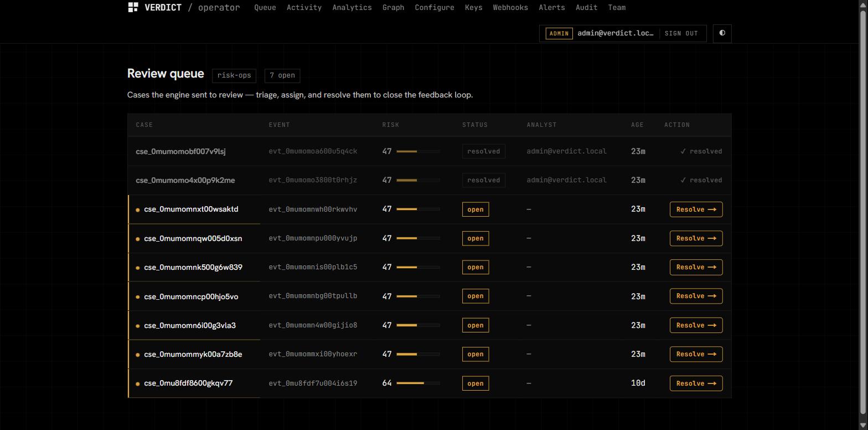Viewport: 868px width, 430px height.
Task: Resolve case cse_0mumomnxt00wsaktd
Action: (x=696, y=209)
